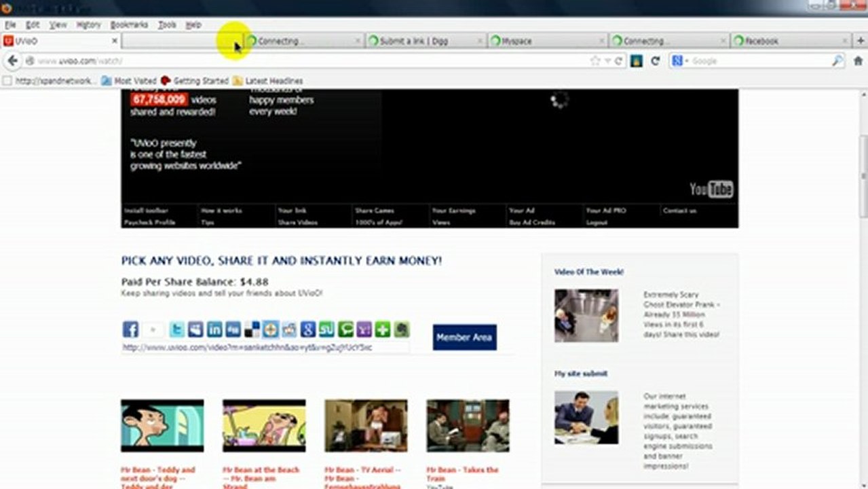This screenshot has width=868, height=489.
Task: Click the My site submit handshake thumbnail
Action: tap(586, 417)
